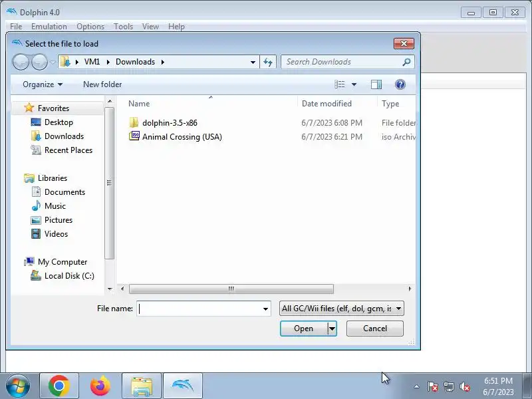Image resolution: width=532 pixels, height=399 pixels.
Task: Click the VM1 breadcrumb in address bar
Action: click(92, 62)
